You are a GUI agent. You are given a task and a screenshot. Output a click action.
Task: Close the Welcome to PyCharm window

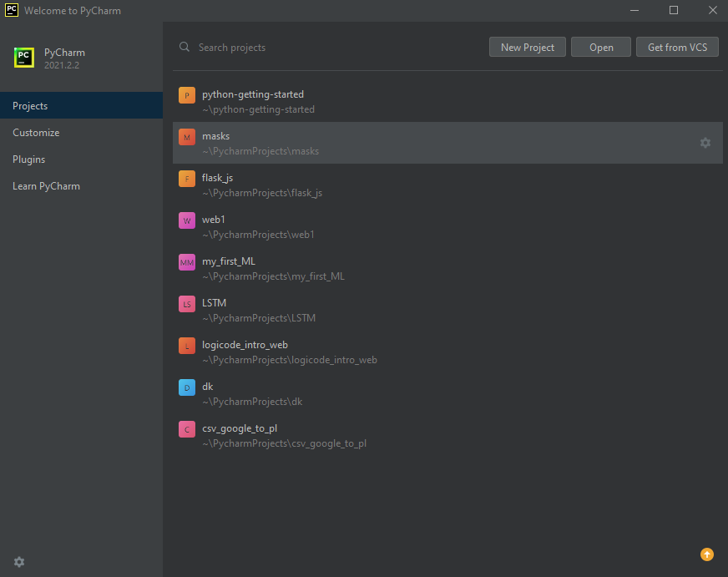[713, 10]
